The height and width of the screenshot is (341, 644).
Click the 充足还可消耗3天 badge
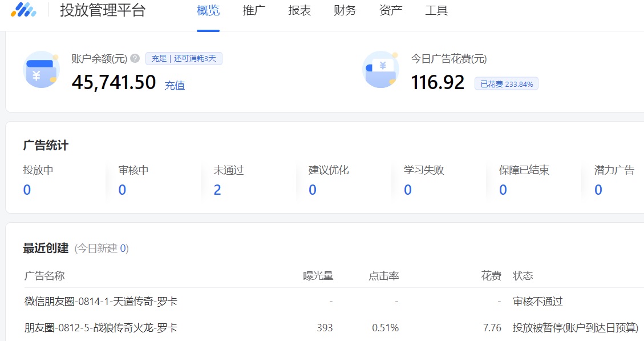click(184, 58)
